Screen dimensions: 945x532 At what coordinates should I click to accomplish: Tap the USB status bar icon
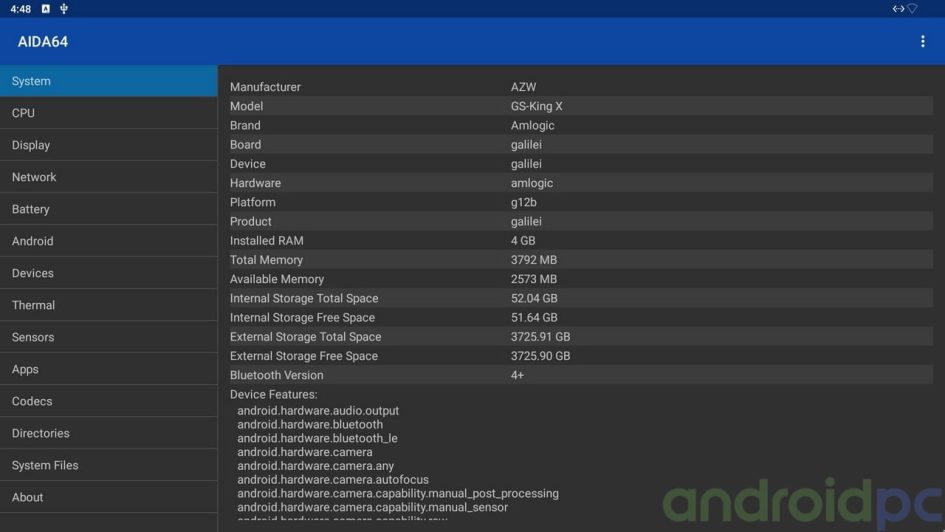64,8
